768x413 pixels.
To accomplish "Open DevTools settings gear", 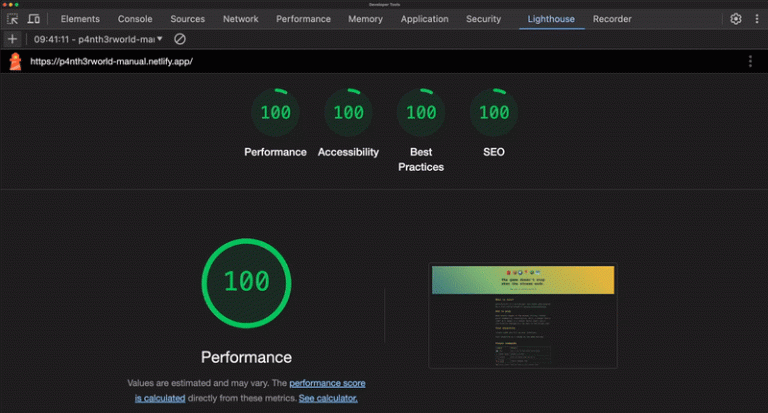I will point(736,19).
